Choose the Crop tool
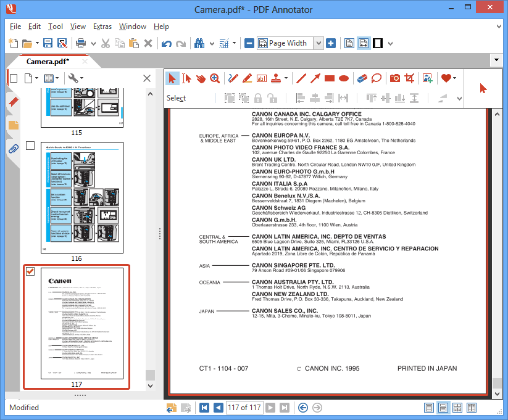 [409, 78]
